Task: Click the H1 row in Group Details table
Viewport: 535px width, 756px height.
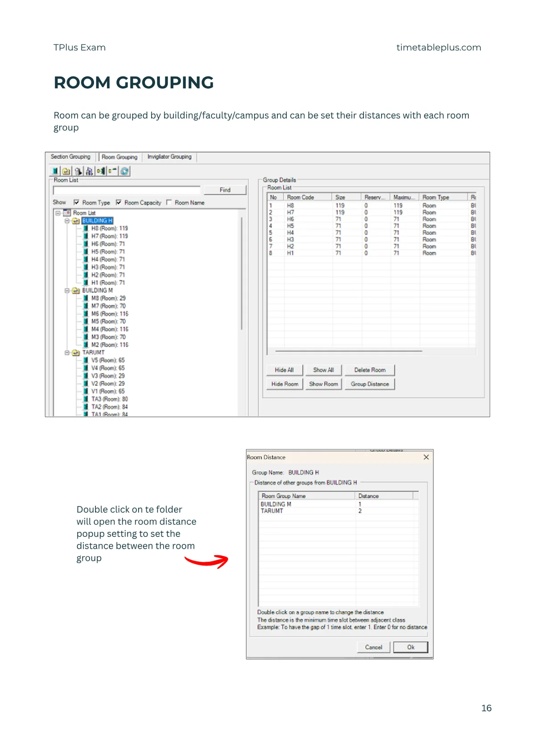Action: [371, 253]
